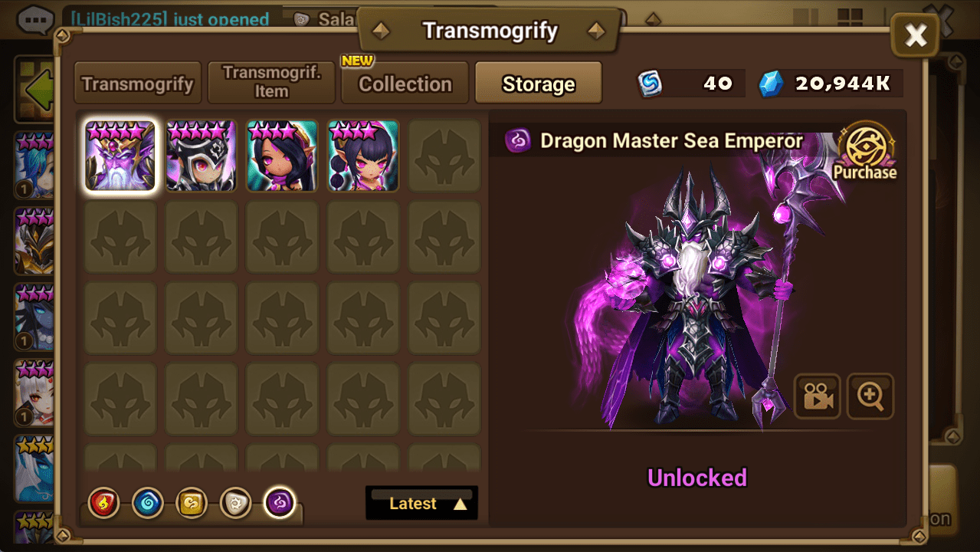
Task: Filter storage by wind element icon
Action: [191, 504]
